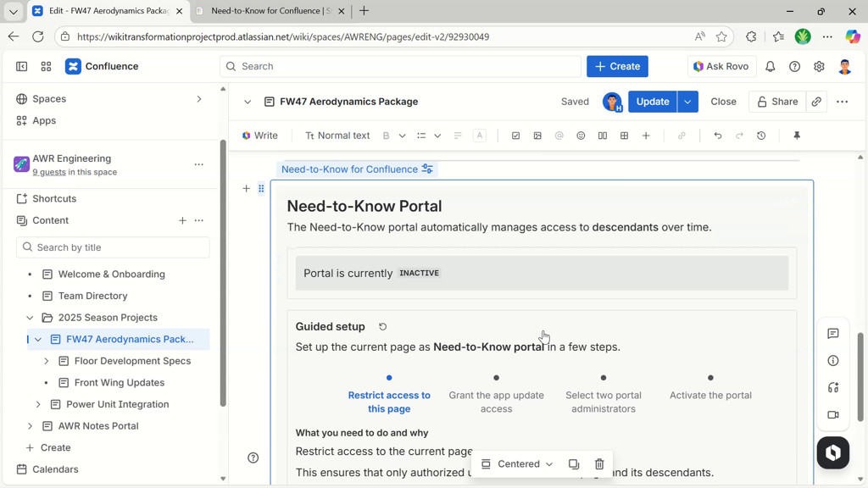Insert image or file via toolbar
Viewport: 868px width, 488px height.
click(537, 136)
